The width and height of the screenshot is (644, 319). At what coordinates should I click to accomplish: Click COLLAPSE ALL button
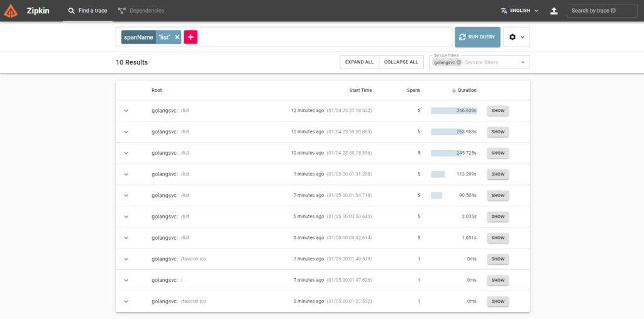pos(401,62)
